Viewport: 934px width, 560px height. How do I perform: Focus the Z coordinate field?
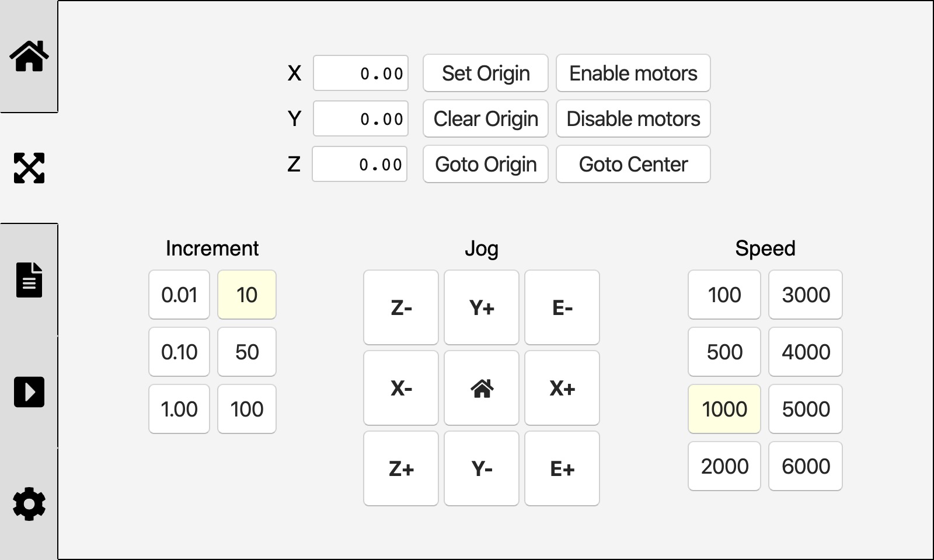(x=360, y=164)
